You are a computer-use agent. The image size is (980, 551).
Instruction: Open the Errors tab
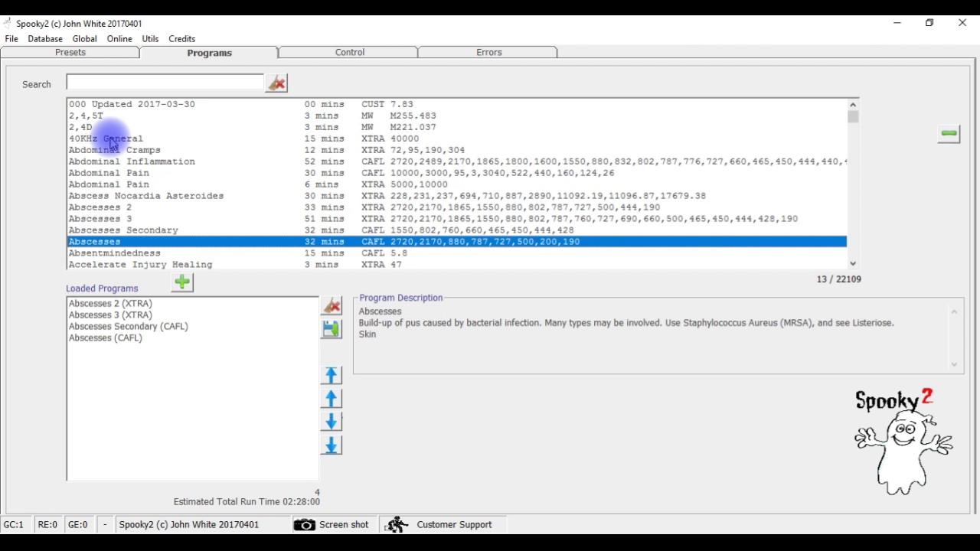pos(489,53)
